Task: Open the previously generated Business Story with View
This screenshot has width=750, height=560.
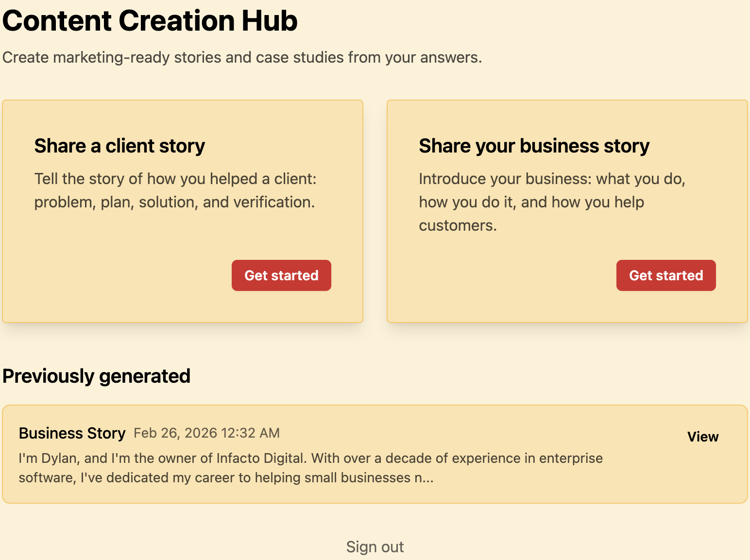Action: pyautogui.click(x=703, y=437)
